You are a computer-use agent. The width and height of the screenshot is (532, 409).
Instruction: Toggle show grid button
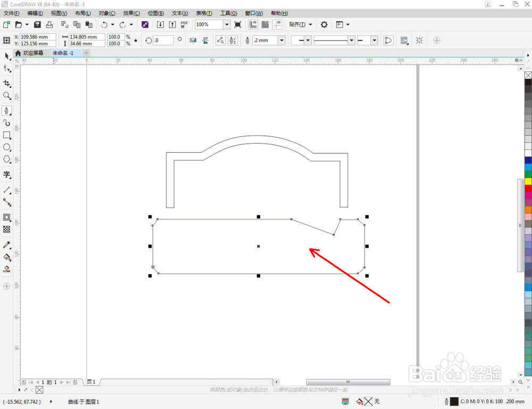coord(265,24)
